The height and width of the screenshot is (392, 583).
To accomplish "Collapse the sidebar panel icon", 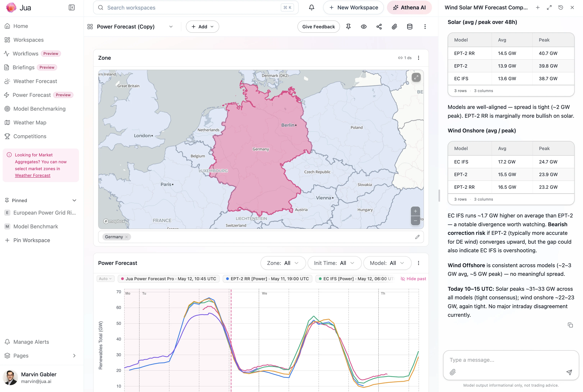I will (x=72, y=7).
